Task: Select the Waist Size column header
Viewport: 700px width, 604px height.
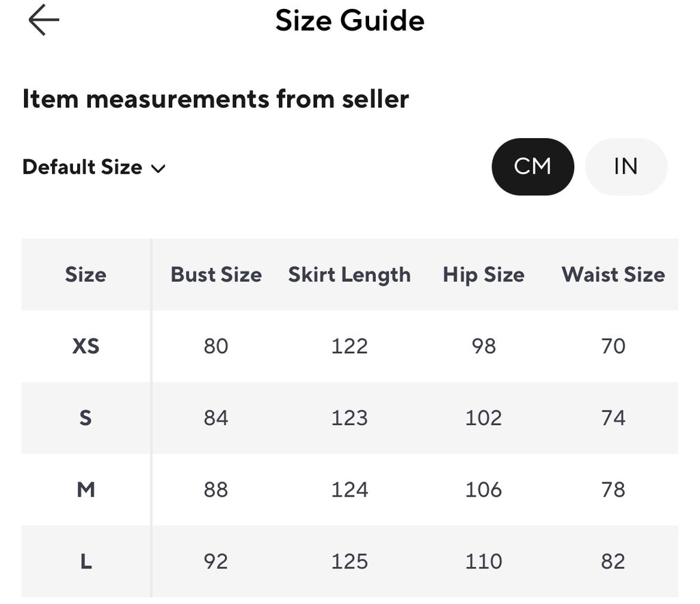Action: [613, 275]
